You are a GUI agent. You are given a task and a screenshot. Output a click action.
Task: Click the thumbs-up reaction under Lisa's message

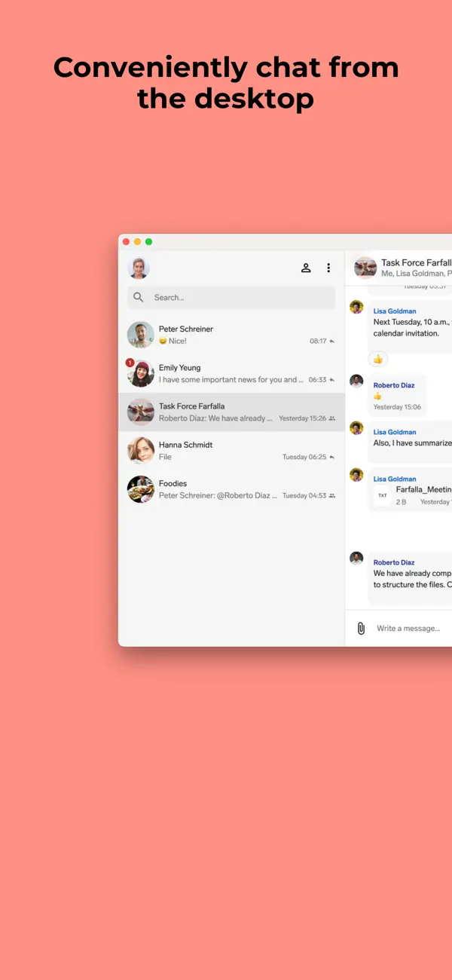378,359
